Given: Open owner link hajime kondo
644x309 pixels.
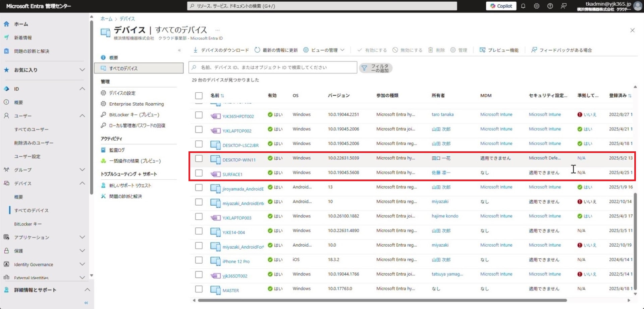Looking at the screenshot, I should point(445,216).
